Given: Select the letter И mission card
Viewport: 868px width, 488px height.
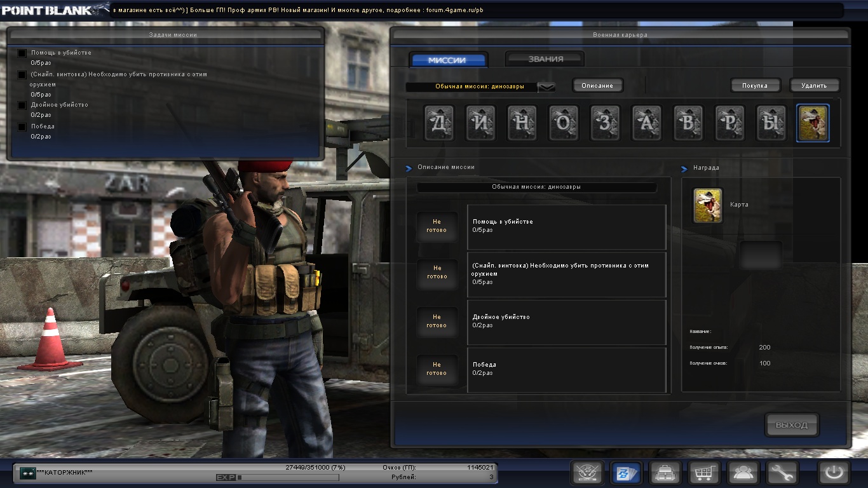Looking at the screenshot, I should [480, 123].
